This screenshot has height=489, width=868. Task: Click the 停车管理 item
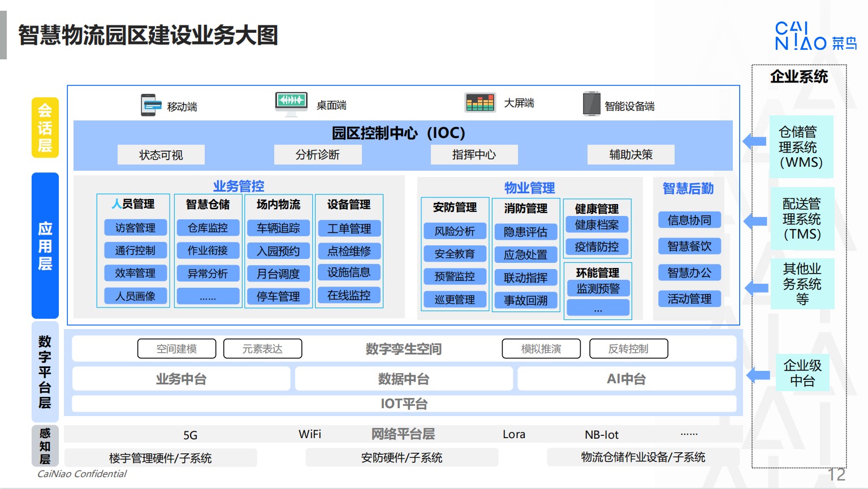278,296
